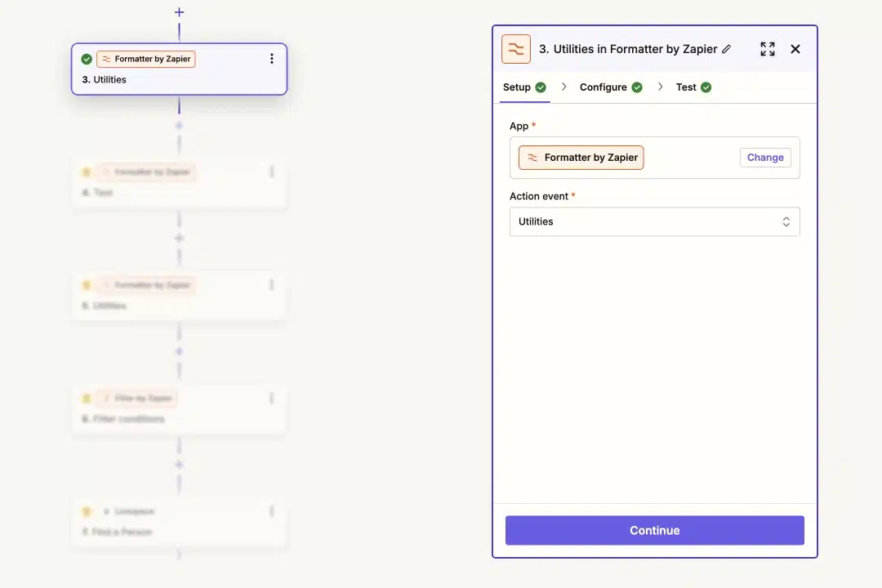The height and width of the screenshot is (588, 882).
Task: Click Formatter by Zapier badge on step 3 card
Action: coord(146,59)
